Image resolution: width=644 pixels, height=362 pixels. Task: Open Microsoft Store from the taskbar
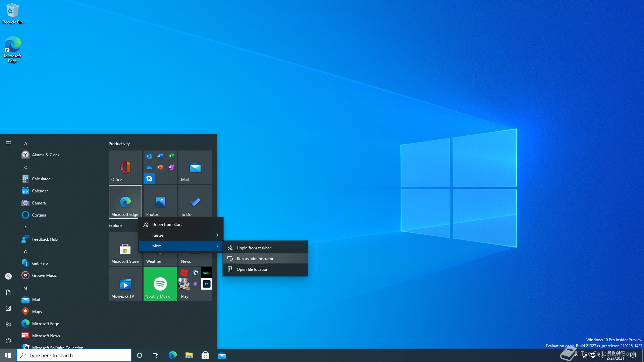click(205, 355)
